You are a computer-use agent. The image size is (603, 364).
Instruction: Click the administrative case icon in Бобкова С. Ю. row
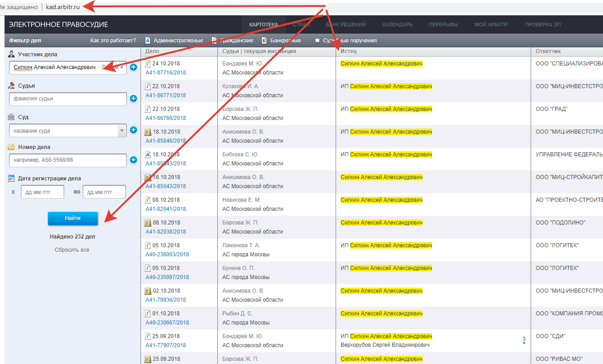pos(148,155)
